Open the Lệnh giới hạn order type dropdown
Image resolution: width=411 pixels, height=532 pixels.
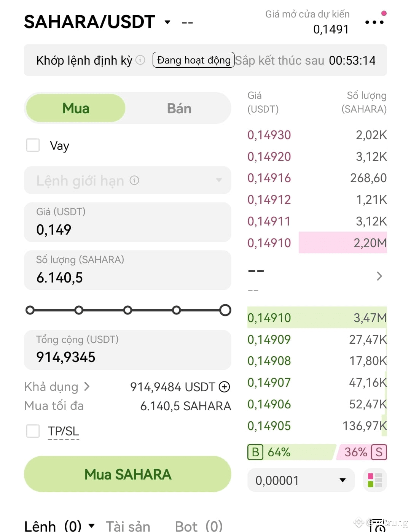tap(127, 180)
